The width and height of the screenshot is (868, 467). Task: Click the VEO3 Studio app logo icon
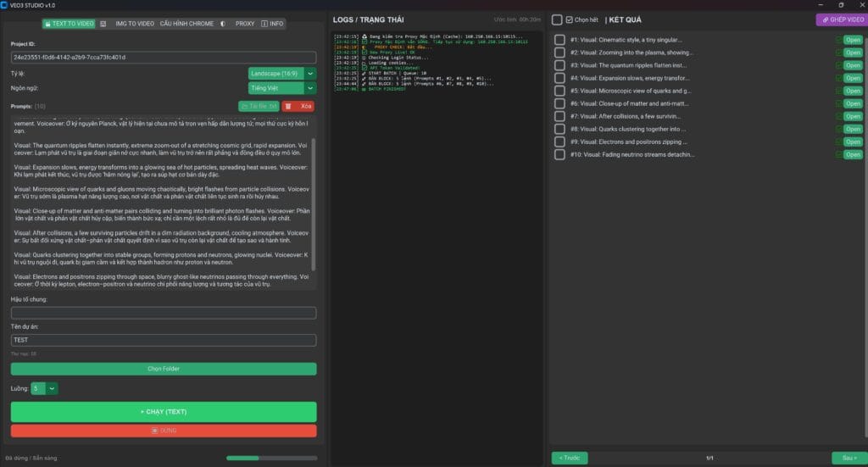[x=4, y=5]
